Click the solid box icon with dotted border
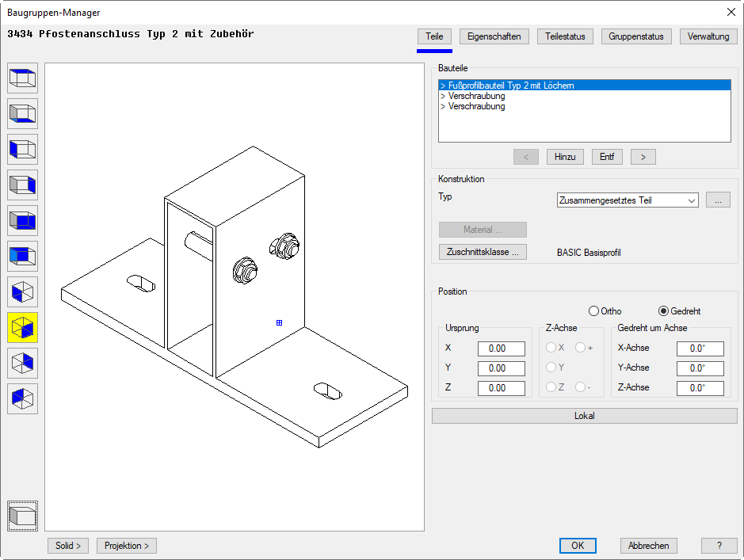Image resolution: width=744 pixels, height=560 pixels. coord(22,516)
